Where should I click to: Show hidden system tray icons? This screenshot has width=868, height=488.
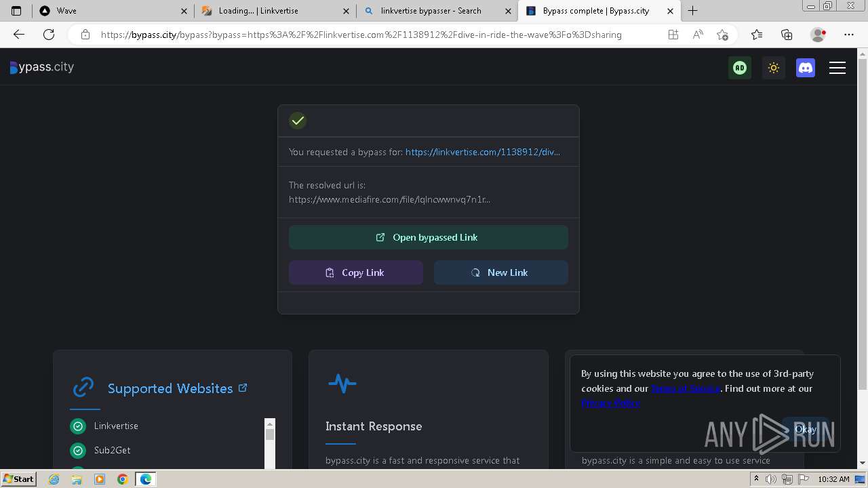(x=756, y=479)
